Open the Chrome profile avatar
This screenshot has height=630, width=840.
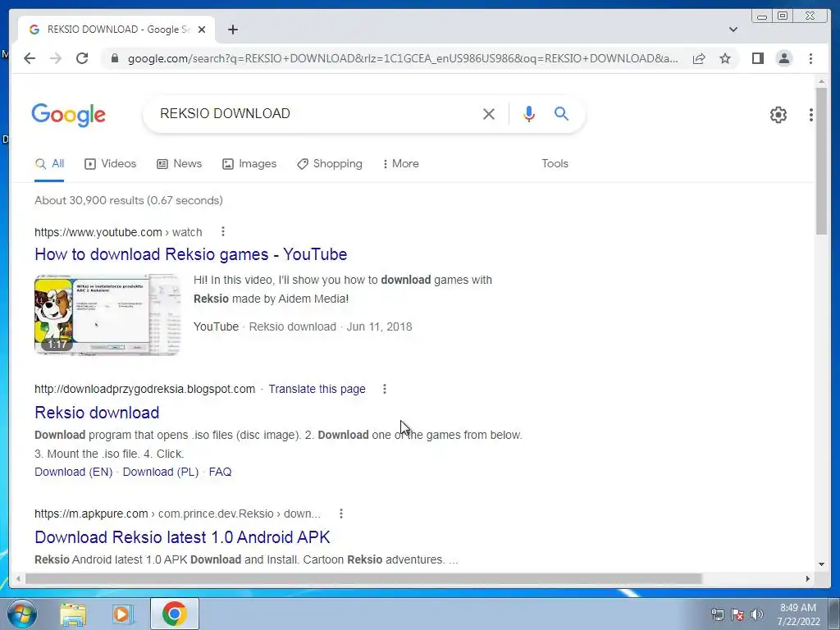pos(783,58)
